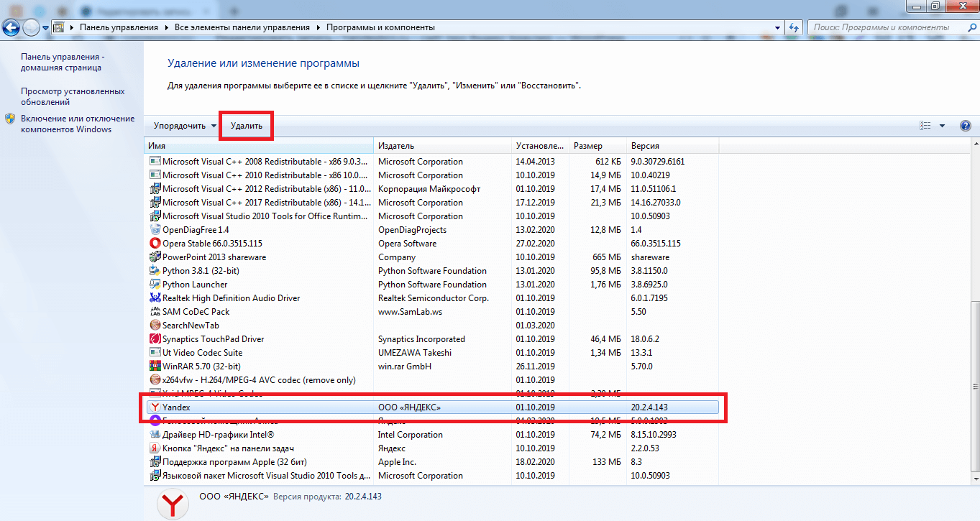Screen dimensions: 980x521
Task: Open the address bar history dropdown
Action: [x=778, y=27]
